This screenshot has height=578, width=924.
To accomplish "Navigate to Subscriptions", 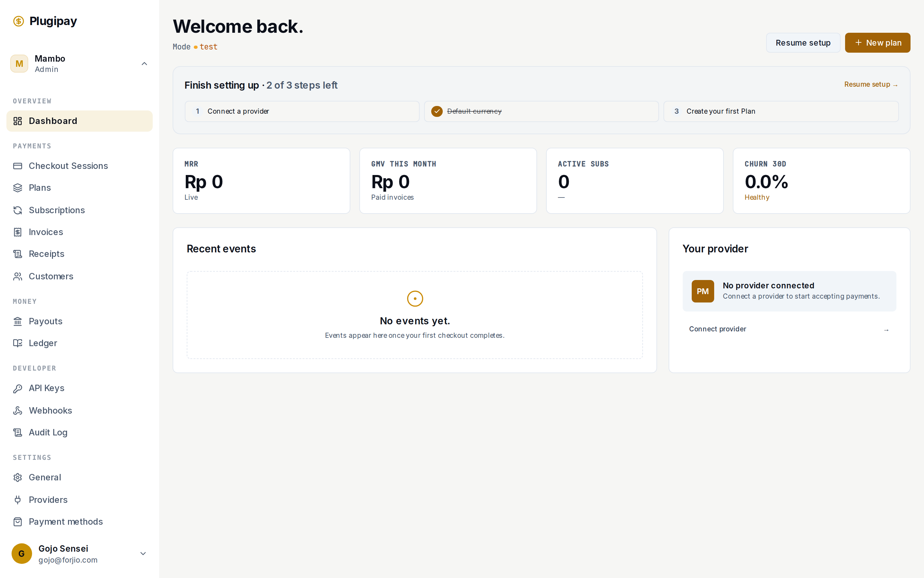I will pyautogui.click(x=80, y=210).
